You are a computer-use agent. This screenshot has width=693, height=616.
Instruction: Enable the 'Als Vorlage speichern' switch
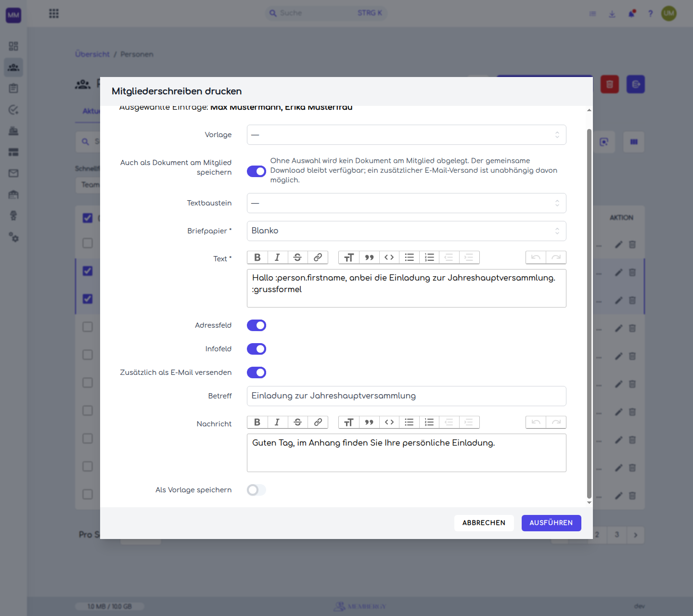click(x=257, y=490)
